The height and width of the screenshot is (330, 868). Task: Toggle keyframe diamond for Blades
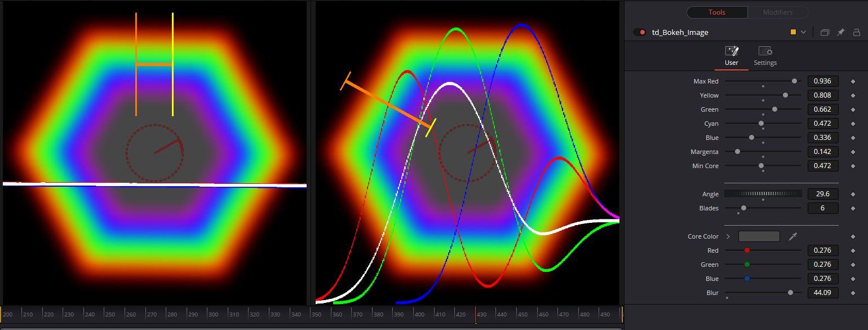coord(853,208)
